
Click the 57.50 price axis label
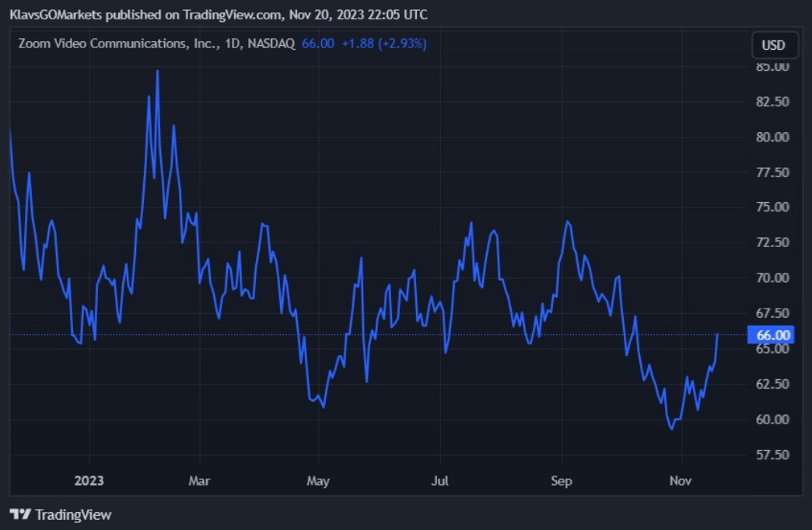pos(772,455)
